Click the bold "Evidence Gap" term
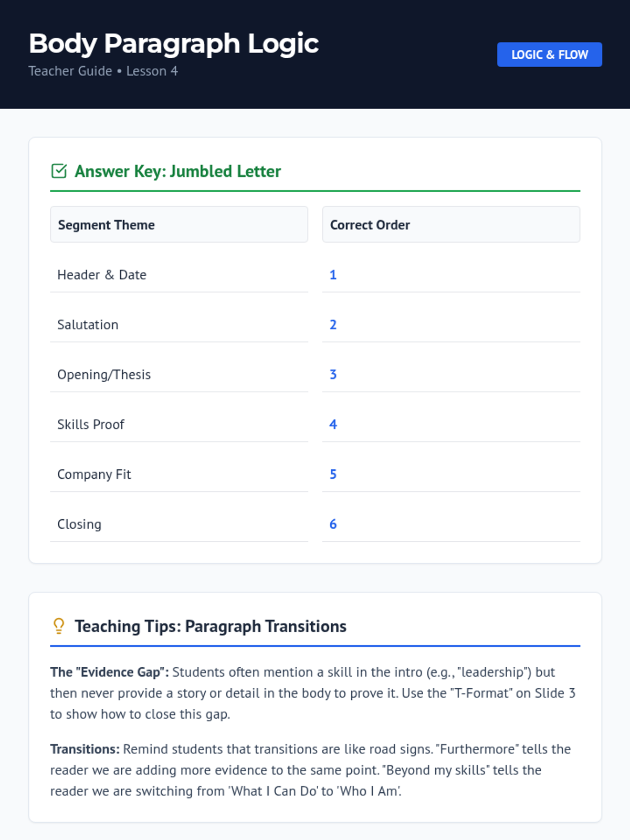630x840 pixels. [109, 672]
